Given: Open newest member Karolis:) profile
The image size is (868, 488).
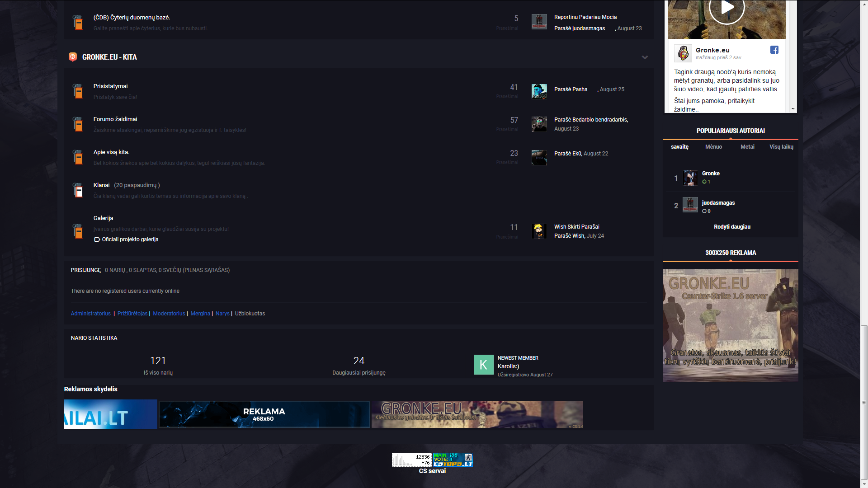Looking at the screenshot, I should pos(508,366).
